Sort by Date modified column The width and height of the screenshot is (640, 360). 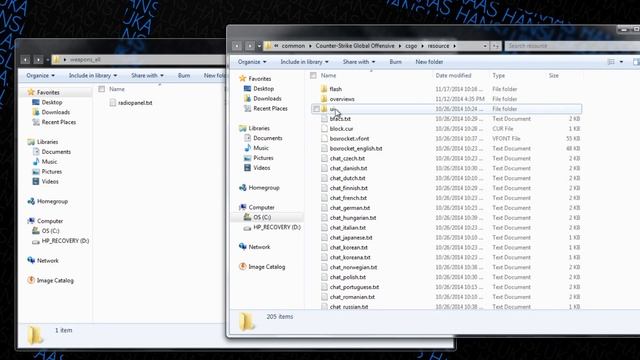[453, 76]
